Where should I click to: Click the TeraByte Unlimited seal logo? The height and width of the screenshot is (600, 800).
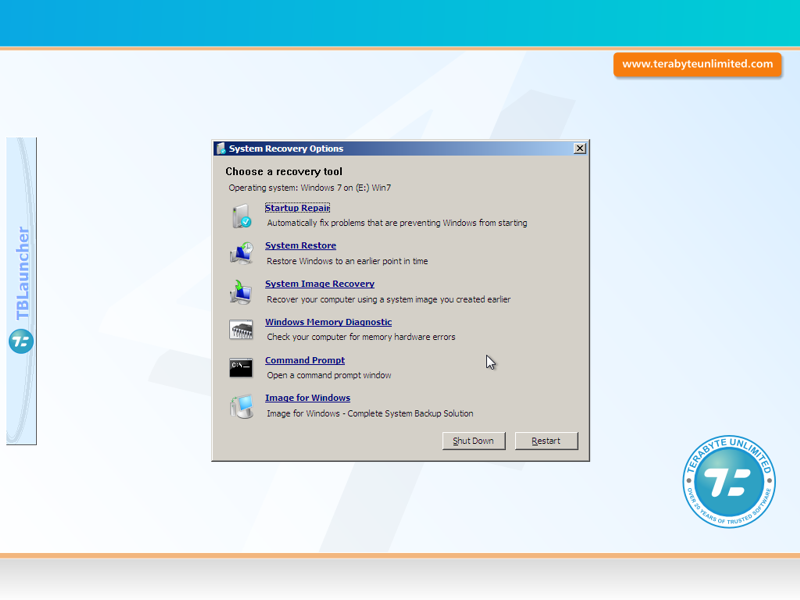pos(729,481)
